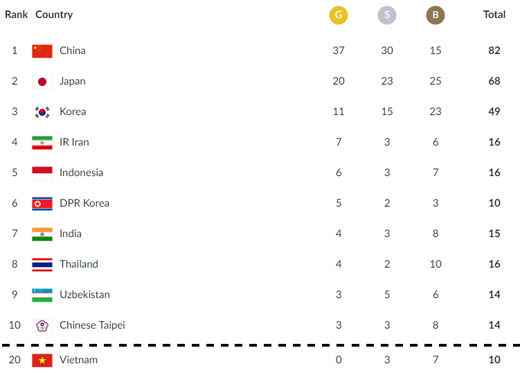Sort by the Country column header
Viewport: 520px width, 373px height.
[54, 14]
